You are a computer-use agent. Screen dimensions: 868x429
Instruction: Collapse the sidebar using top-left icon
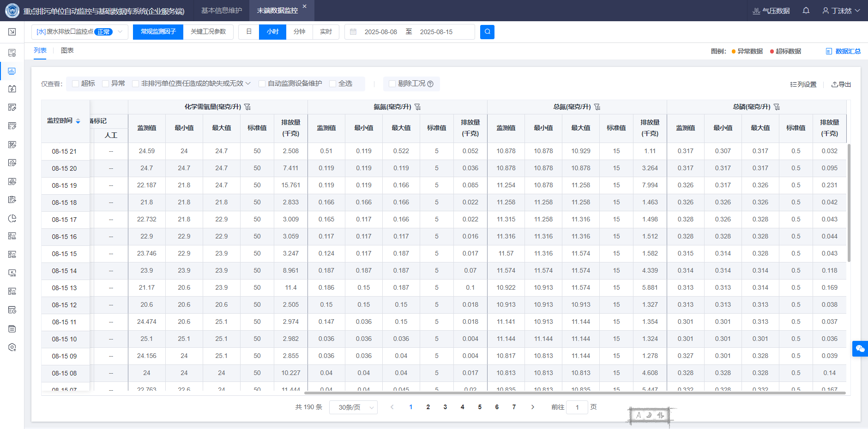[x=12, y=32]
